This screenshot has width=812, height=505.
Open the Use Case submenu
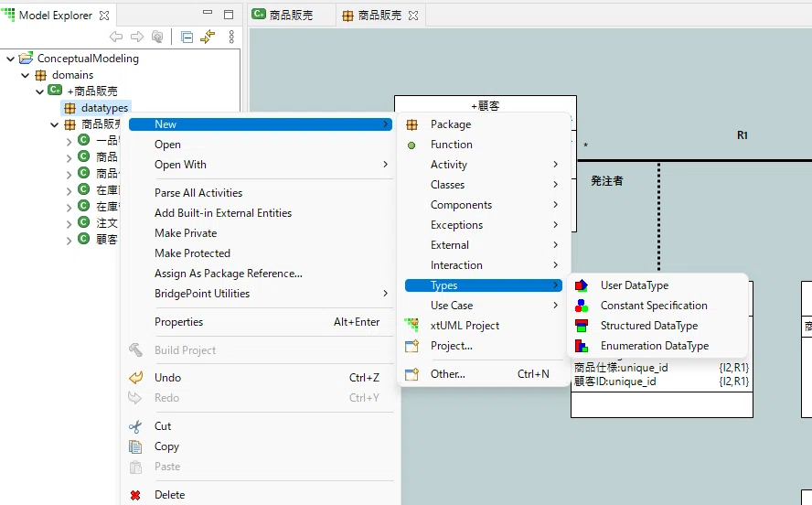point(483,306)
